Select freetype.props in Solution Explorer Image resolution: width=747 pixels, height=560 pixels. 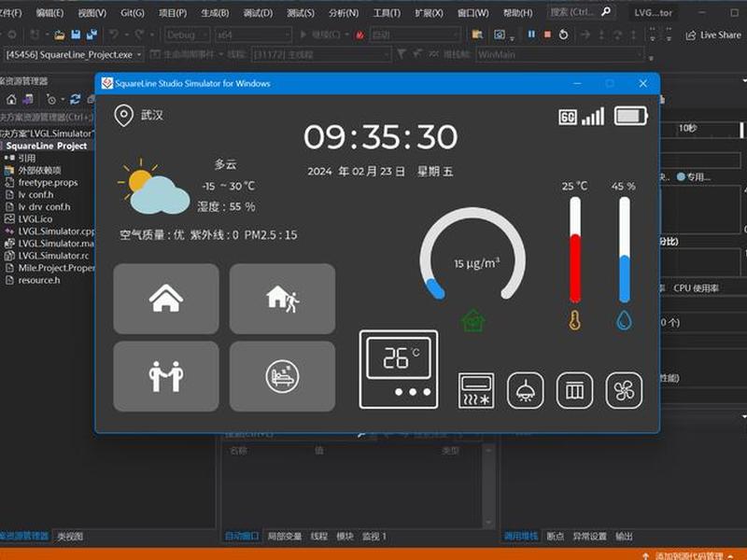click(x=48, y=182)
